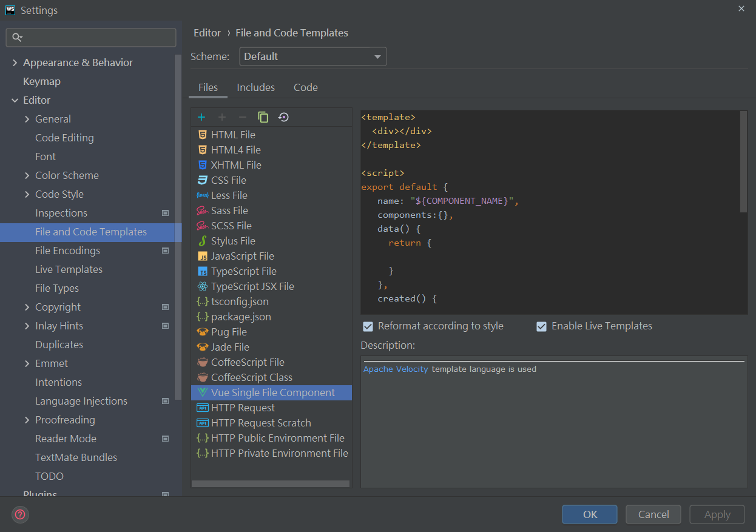756x532 pixels.
Task: Click the Sass File template icon
Action: (x=203, y=210)
